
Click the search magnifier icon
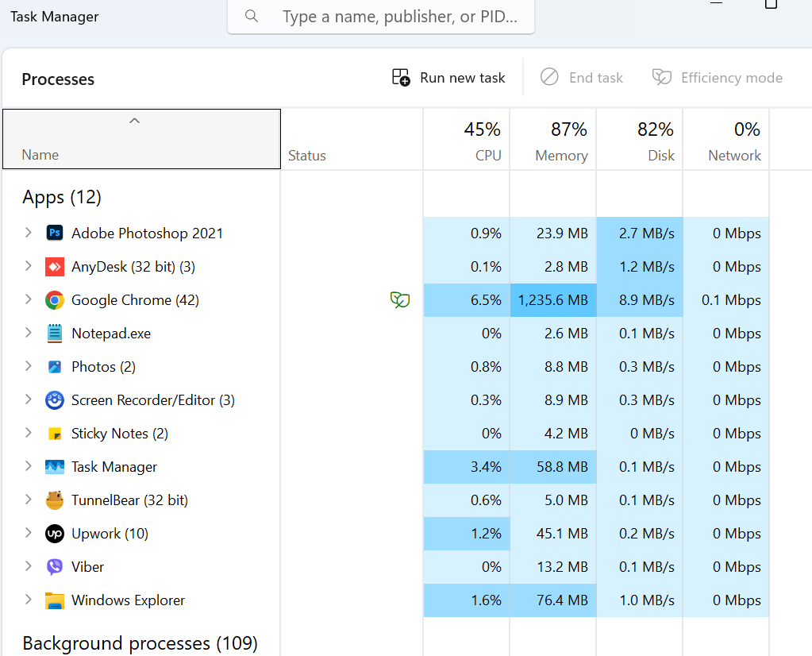click(252, 16)
